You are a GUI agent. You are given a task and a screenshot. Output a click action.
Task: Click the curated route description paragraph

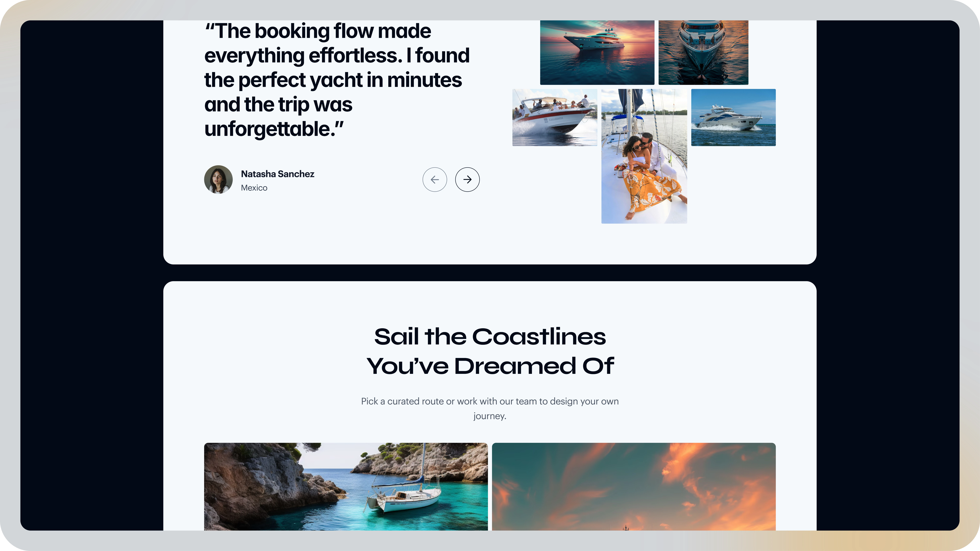pyautogui.click(x=490, y=408)
